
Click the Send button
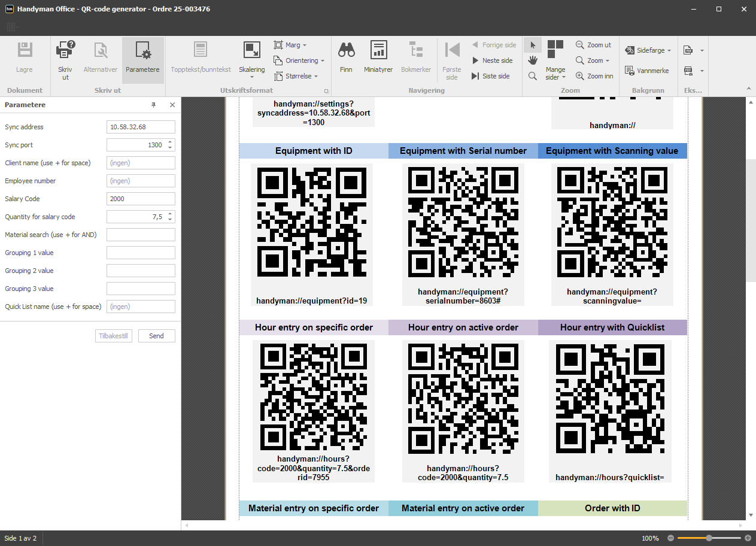pos(156,336)
